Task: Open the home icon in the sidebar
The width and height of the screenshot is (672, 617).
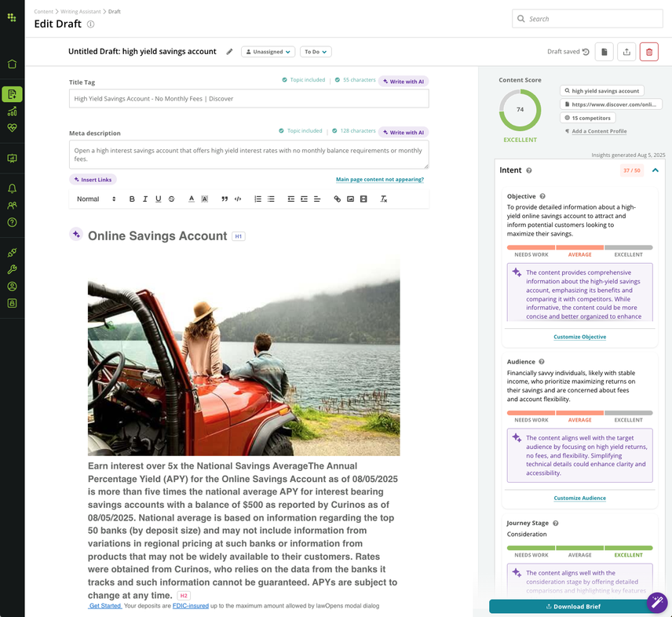Action: click(x=12, y=64)
